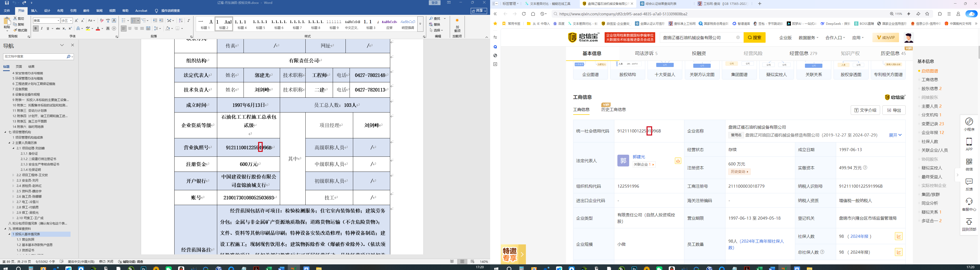Click the Redo arrow in Word's quick access toolbar
980x270 pixels.
pyautogui.click(x=24, y=3)
